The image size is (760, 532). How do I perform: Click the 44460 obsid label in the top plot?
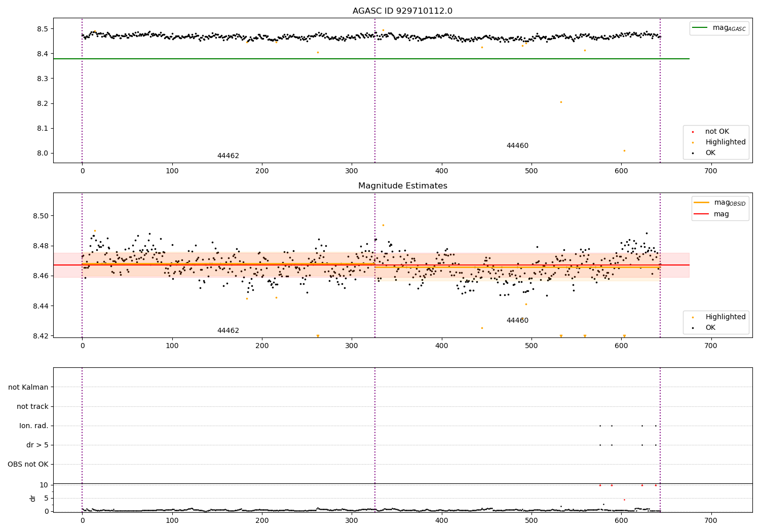coord(517,146)
